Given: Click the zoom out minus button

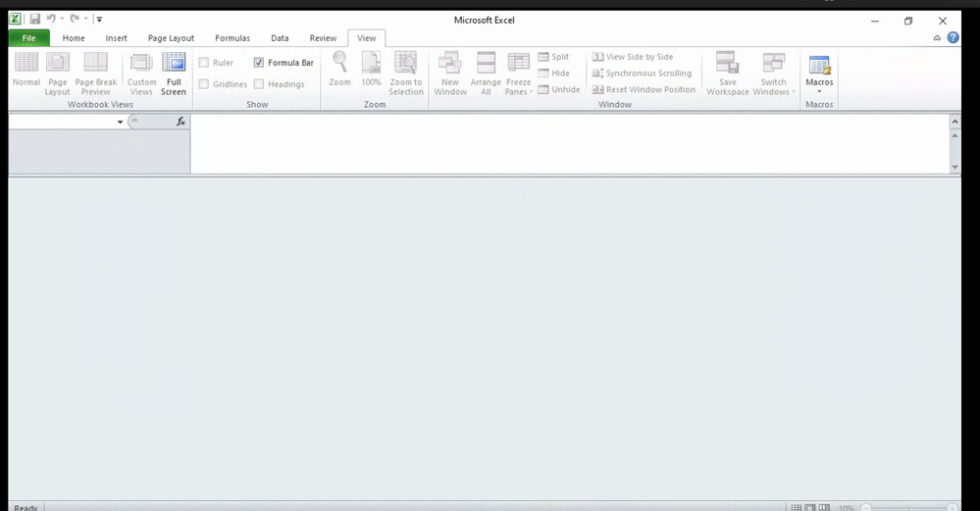Looking at the screenshot, I should pyautogui.click(x=865, y=508).
